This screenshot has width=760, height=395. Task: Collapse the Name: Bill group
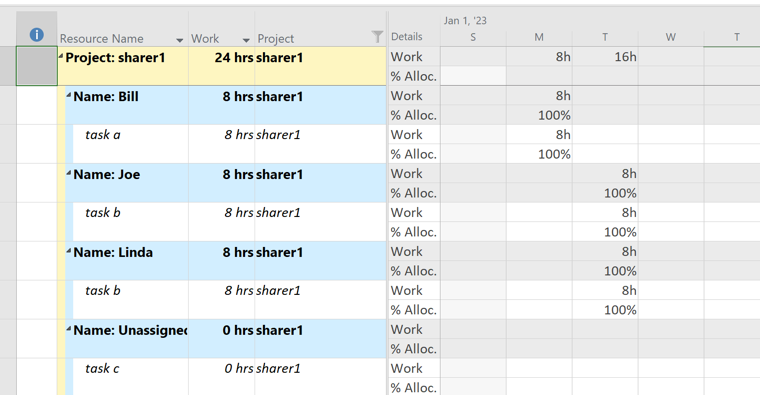pyautogui.click(x=69, y=95)
